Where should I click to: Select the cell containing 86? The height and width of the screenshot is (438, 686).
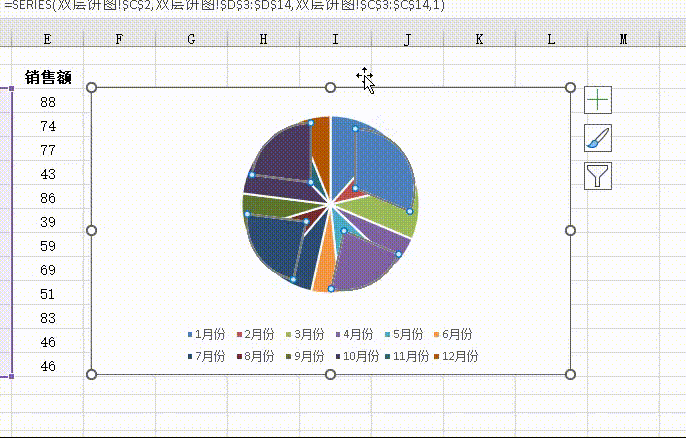pos(48,198)
